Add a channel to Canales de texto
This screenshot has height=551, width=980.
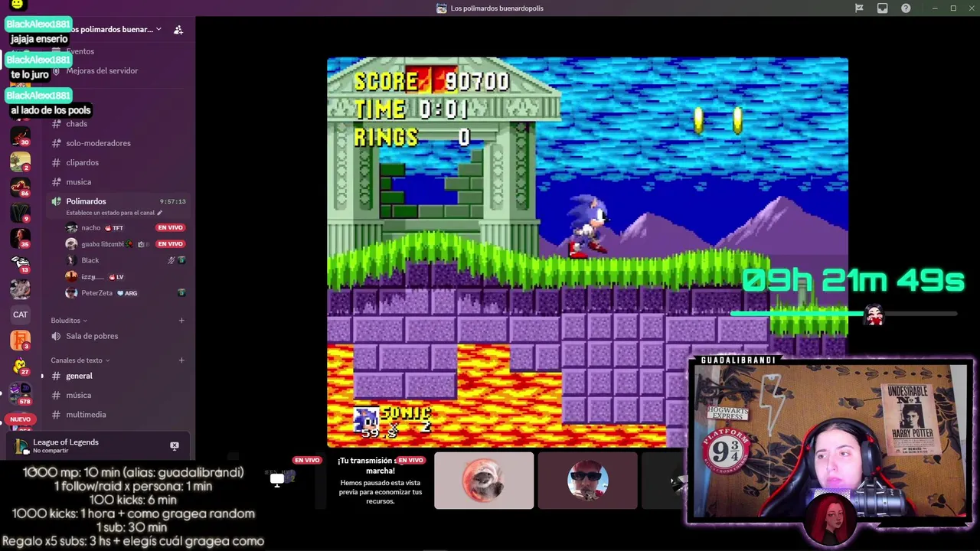181,360
